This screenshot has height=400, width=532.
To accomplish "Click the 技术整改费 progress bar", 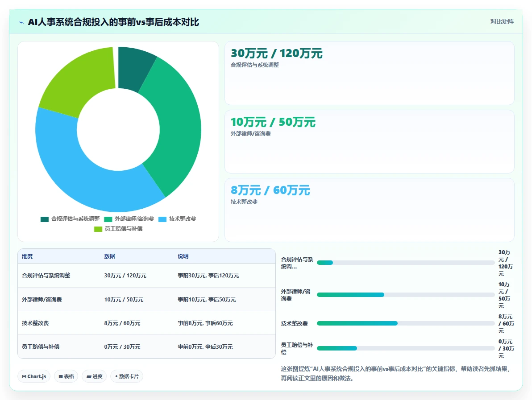I will [405, 323].
